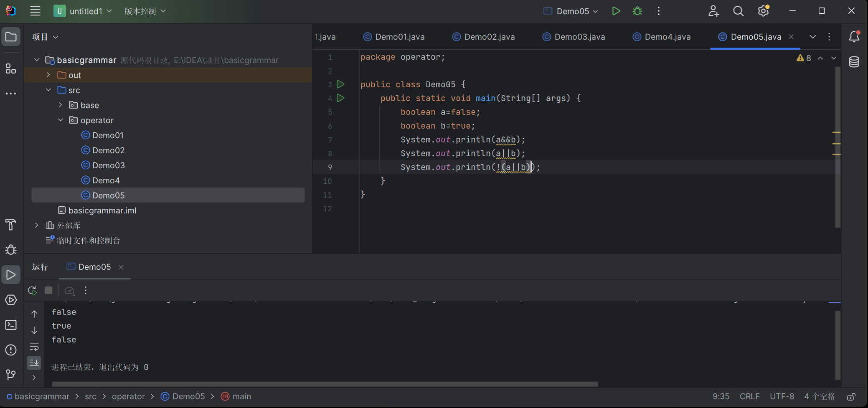Toggle read-only lock in status bar
This screenshot has width=868, height=408.
pyautogui.click(x=851, y=396)
